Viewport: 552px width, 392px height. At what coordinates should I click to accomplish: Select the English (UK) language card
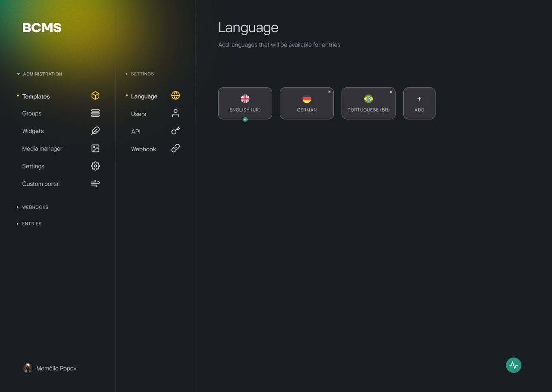point(245,103)
